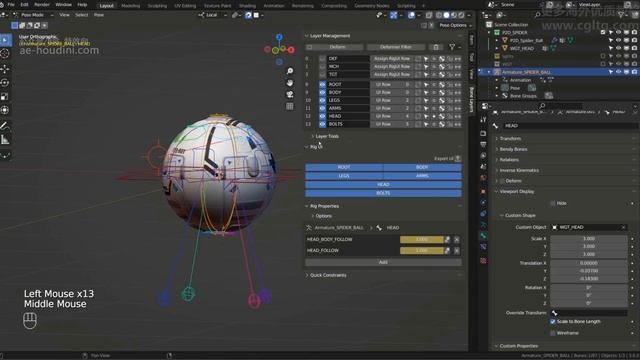The width and height of the screenshot is (640, 360).
Task: Click the blue ROOT rig layer button
Action: tap(344, 167)
